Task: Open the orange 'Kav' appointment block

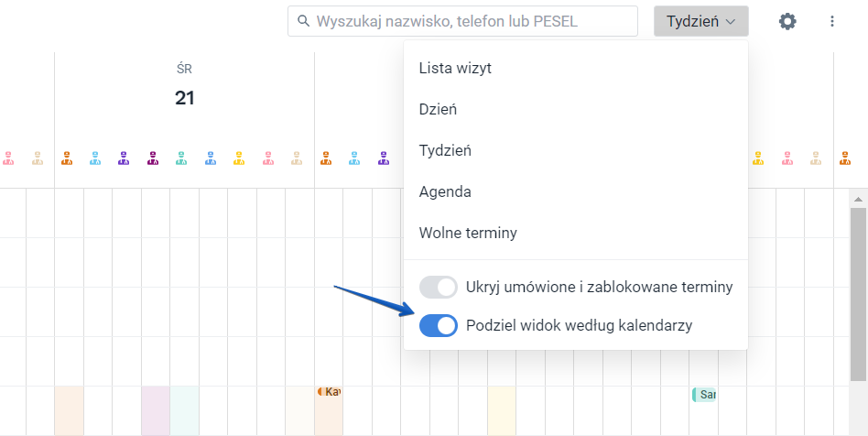Action: tap(330, 392)
